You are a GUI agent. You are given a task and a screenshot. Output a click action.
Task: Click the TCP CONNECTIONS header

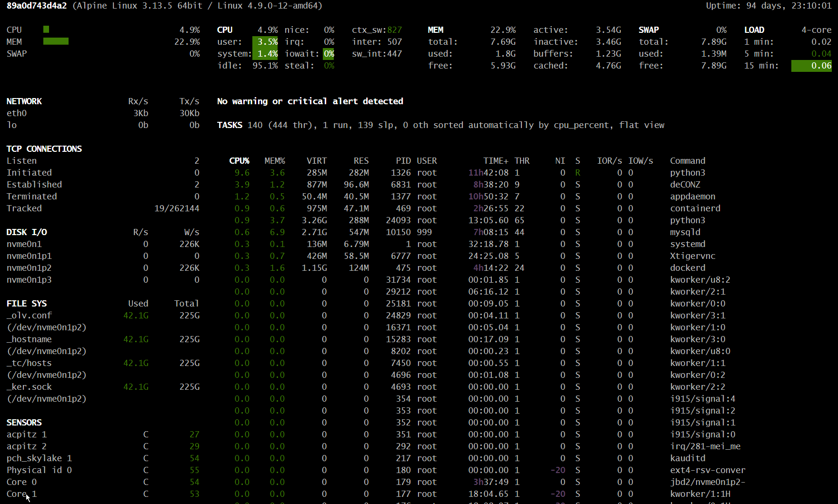pyautogui.click(x=44, y=149)
